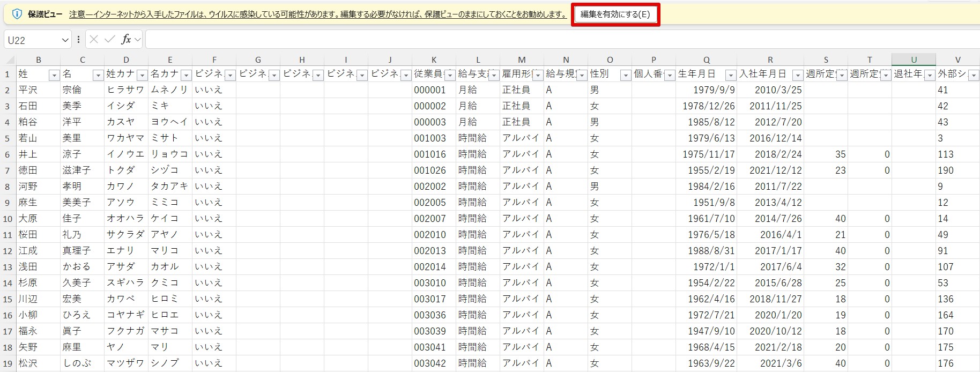Screen dimensions: 980x372
Task: Select cell containing ミサト
Action: click(x=170, y=138)
